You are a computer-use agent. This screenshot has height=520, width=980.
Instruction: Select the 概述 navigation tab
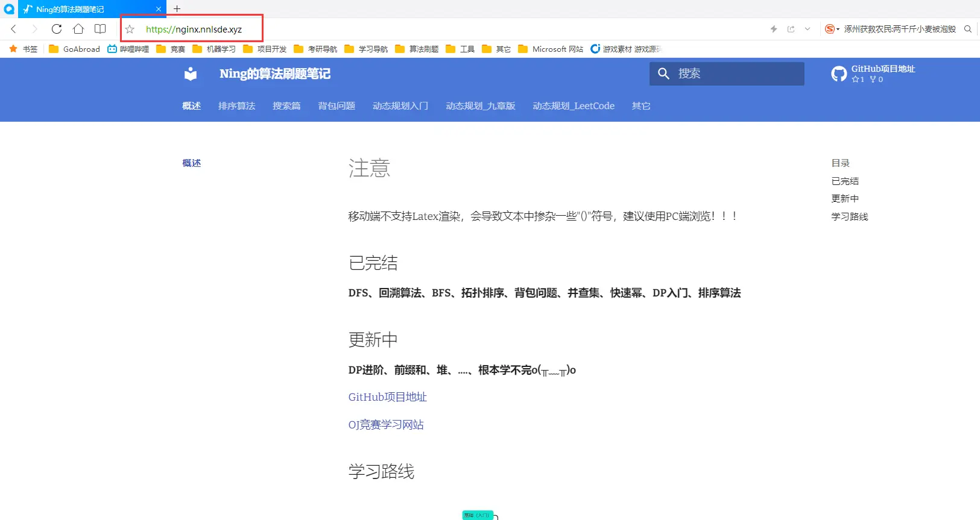tap(192, 106)
